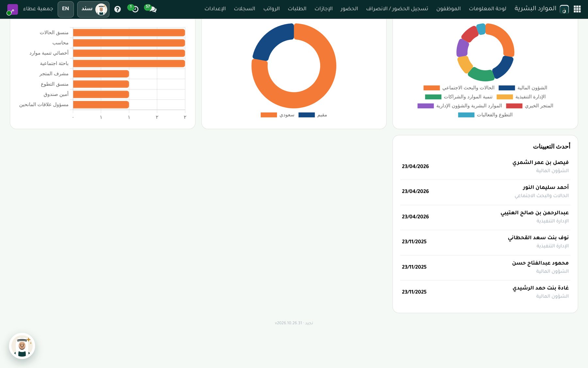Open الإجازات menu

coord(323,9)
